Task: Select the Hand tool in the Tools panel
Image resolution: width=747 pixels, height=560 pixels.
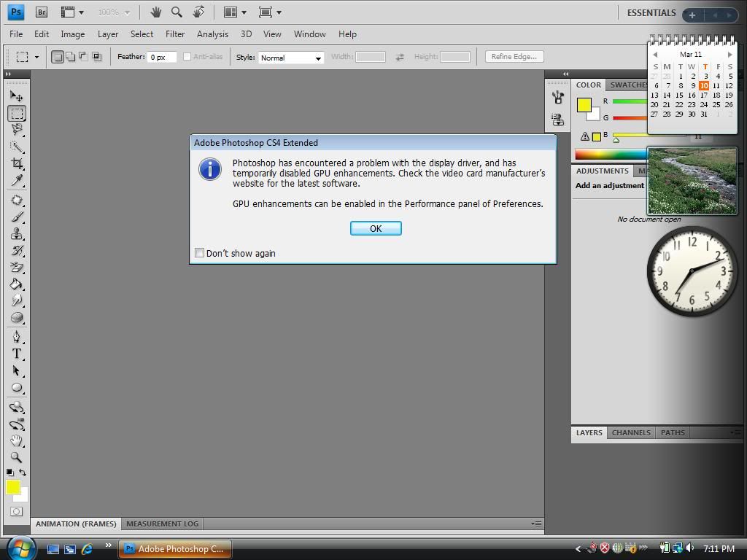Action: 17,441
